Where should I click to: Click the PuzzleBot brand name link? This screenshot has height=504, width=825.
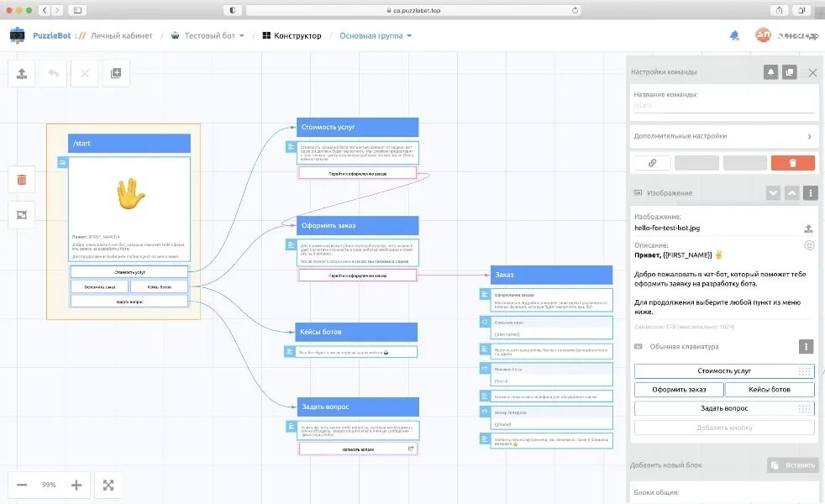pos(51,36)
